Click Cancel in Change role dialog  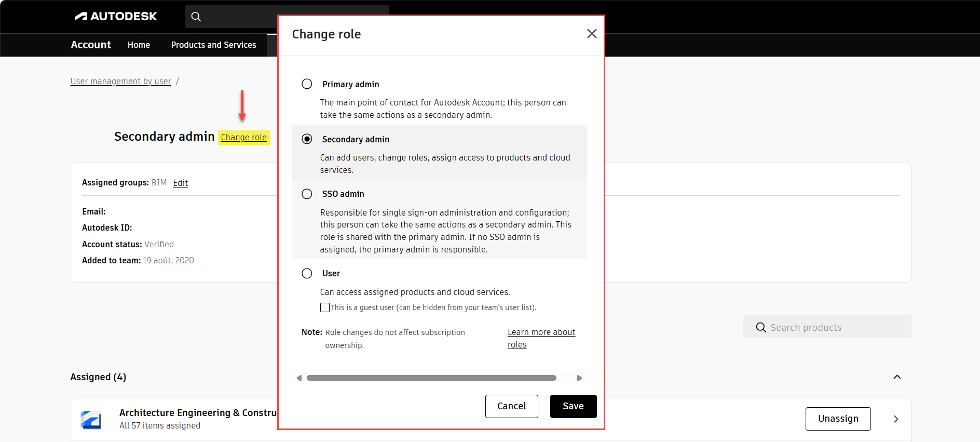coord(511,406)
